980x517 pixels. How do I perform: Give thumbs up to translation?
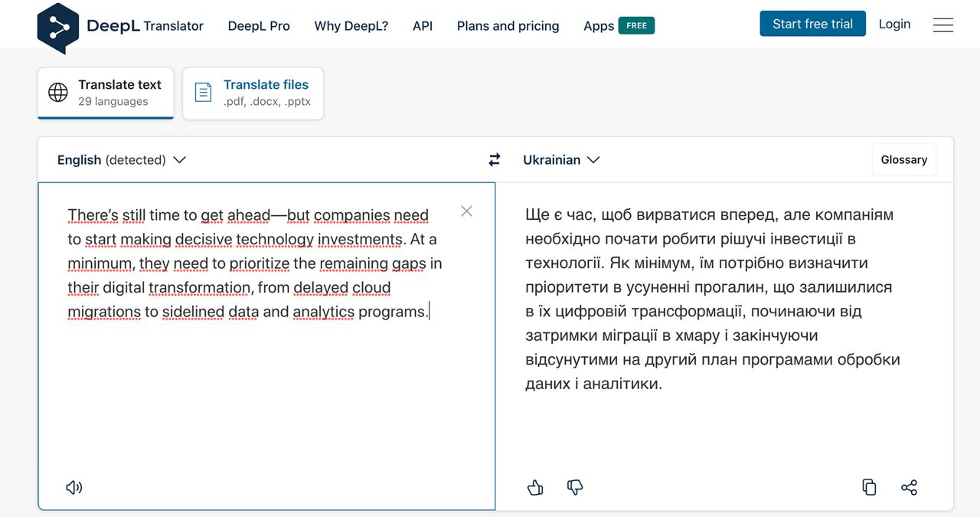click(535, 487)
